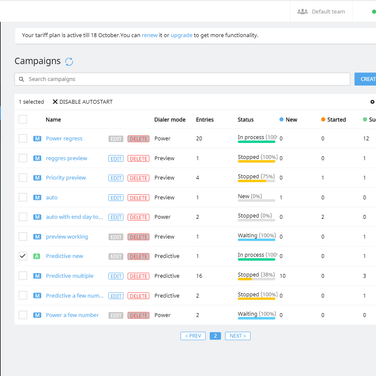Select page 2 in pagination

tap(215, 336)
